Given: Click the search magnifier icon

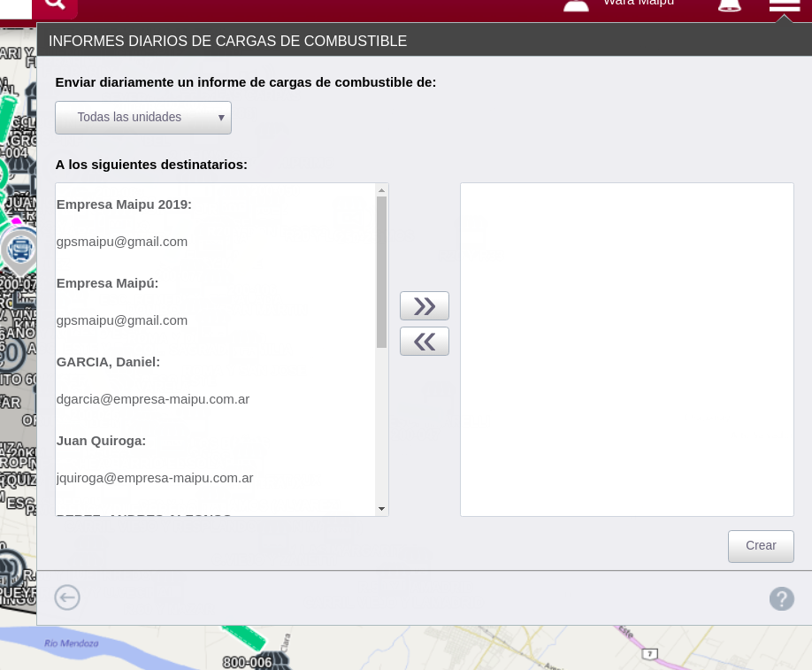Looking at the screenshot, I should pos(55,4).
